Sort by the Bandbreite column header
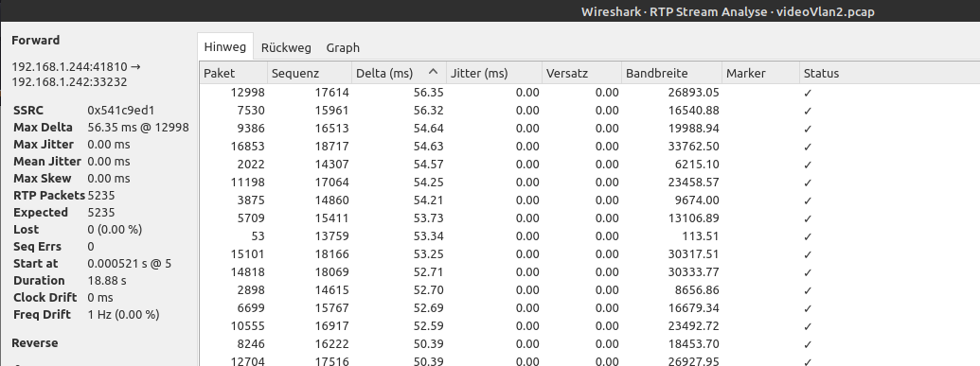The height and width of the screenshot is (366, 980). pos(671,73)
